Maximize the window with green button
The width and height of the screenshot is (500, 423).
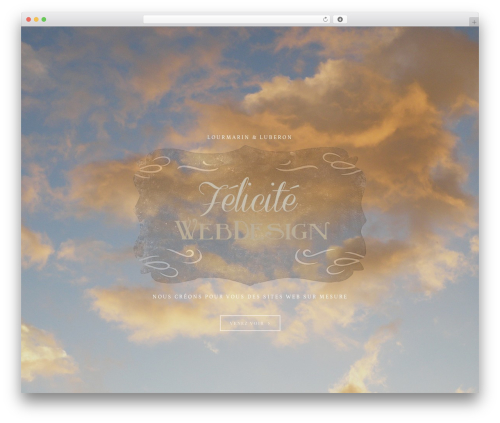click(44, 20)
